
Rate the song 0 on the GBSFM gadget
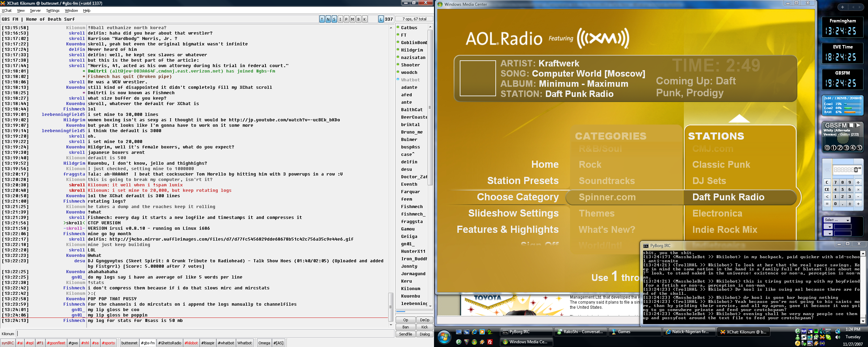pyautogui.click(x=827, y=148)
